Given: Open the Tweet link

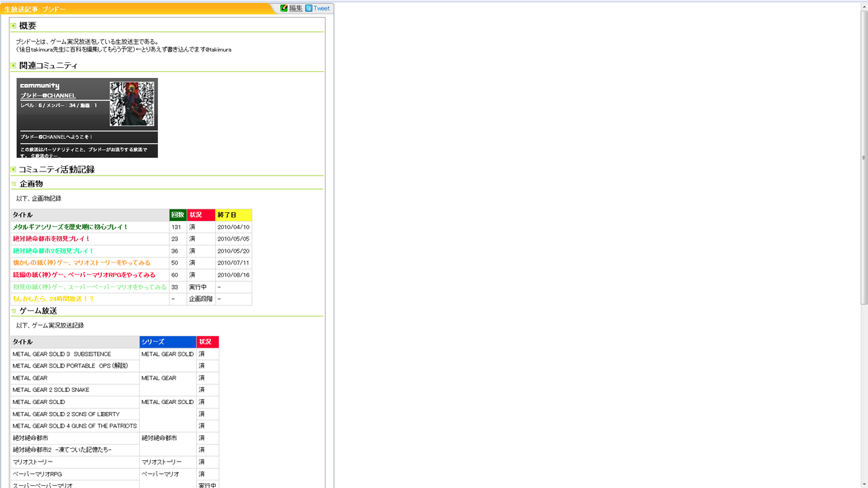Looking at the screenshot, I should point(321,8).
